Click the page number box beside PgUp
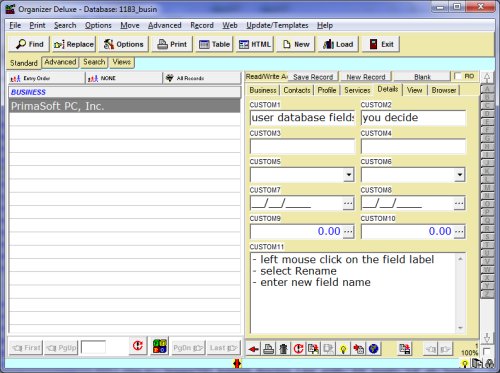This screenshot has height=373, width=500. tap(93, 348)
